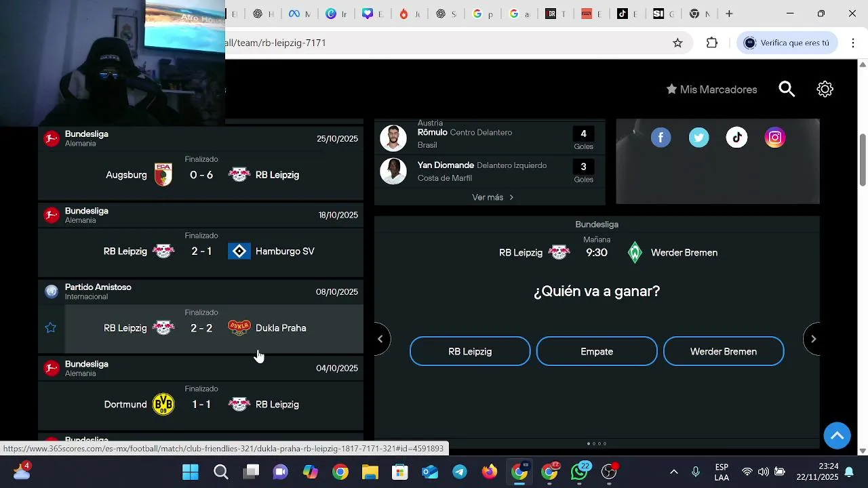This screenshot has height=488, width=868.
Task: Click the browser address bar URL
Action: coord(276,43)
